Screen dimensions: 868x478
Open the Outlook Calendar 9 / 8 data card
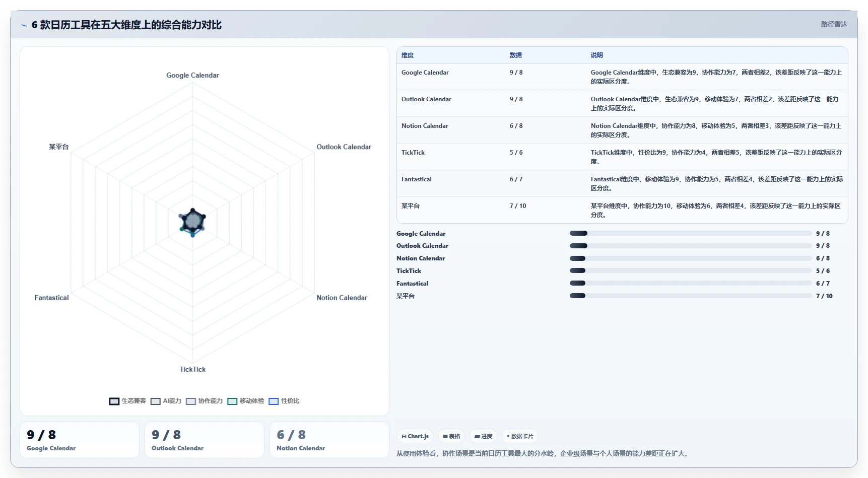tap(205, 440)
